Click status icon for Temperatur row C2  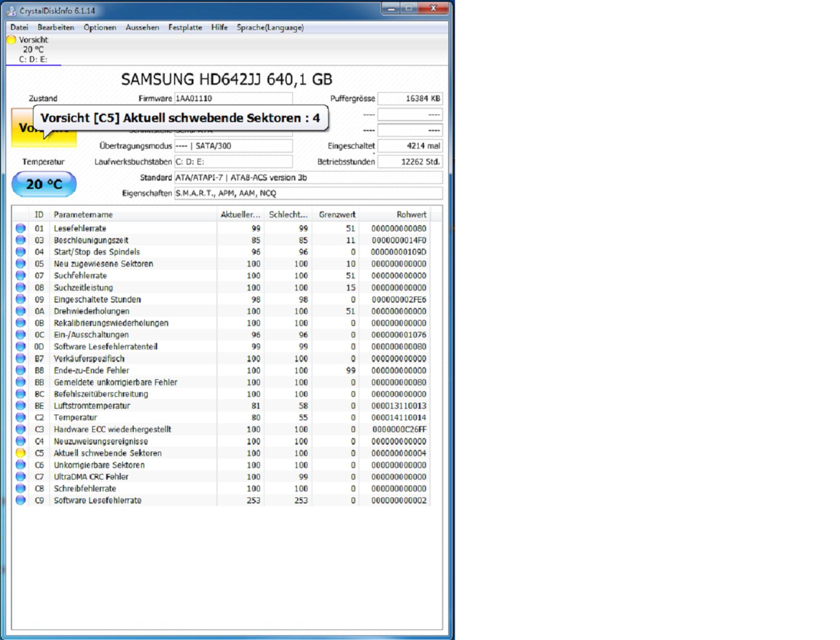tap(20, 418)
